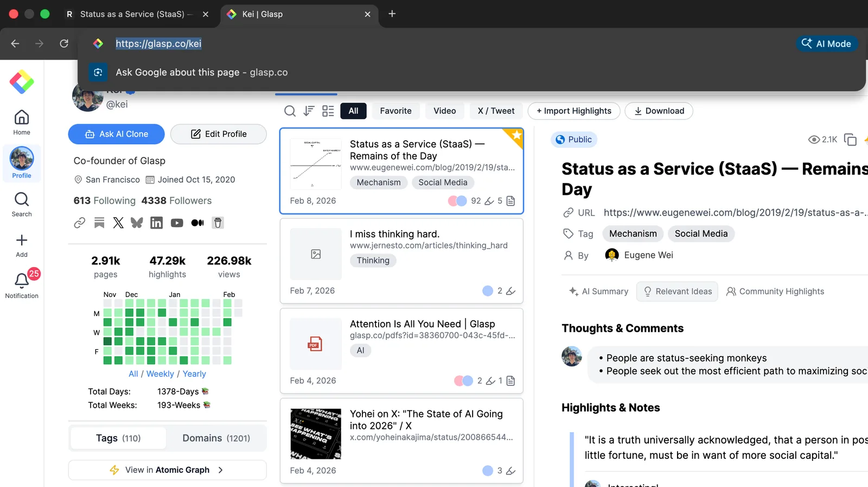This screenshot has width=868, height=487.
Task: Click the Yohei on X card thumbnail
Action: point(316,434)
